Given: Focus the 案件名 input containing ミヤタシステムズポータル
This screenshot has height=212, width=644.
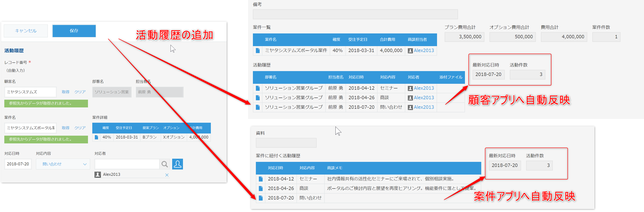Looking at the screenshot, I should [30, 128].
